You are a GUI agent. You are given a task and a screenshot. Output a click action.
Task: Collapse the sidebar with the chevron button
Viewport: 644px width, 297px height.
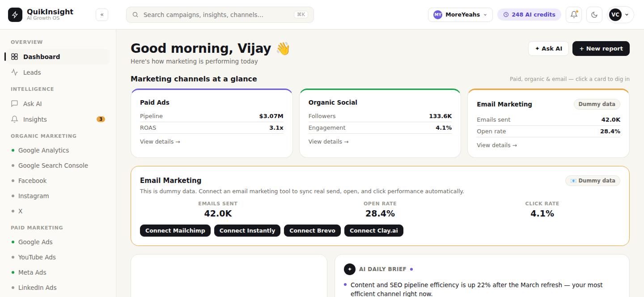point(102,15)
